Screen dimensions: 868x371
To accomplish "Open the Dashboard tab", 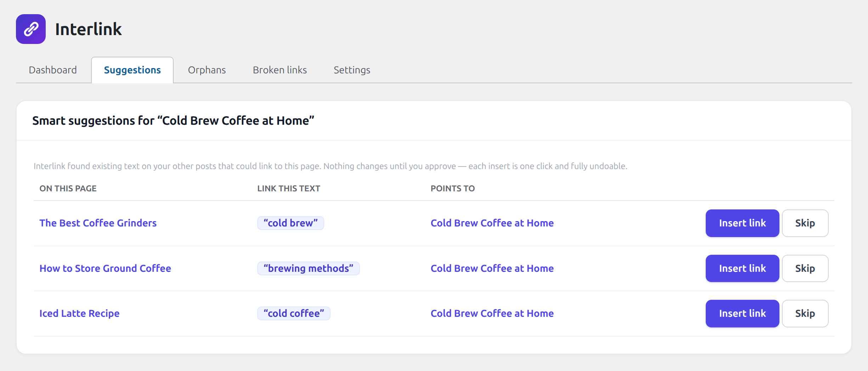I will 53,70.
